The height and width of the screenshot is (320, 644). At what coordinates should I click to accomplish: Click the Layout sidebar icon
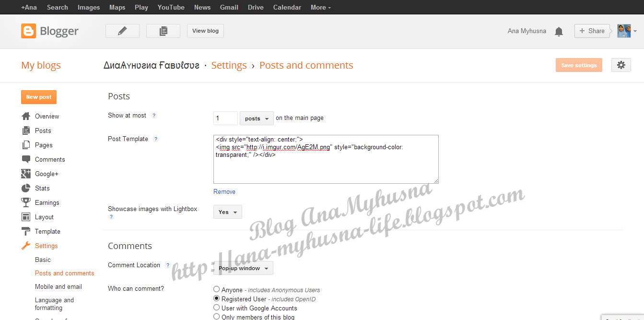click(x=26, y=217)
